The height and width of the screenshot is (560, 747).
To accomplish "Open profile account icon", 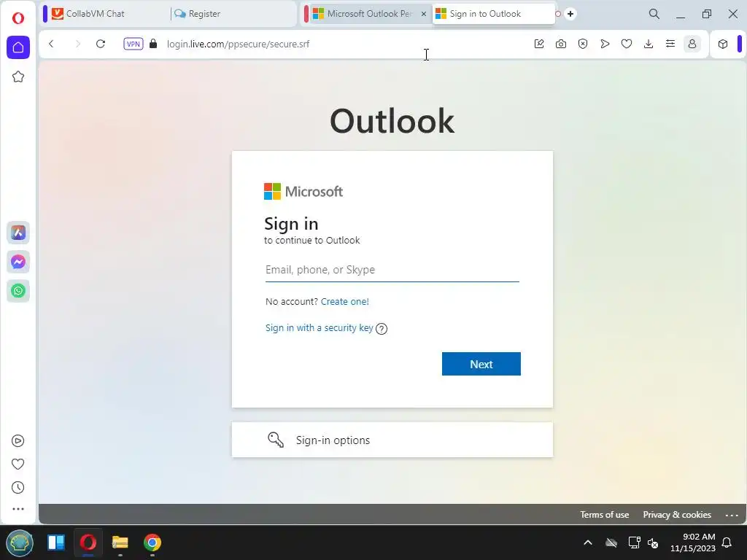I will click(x=692, y=44).
